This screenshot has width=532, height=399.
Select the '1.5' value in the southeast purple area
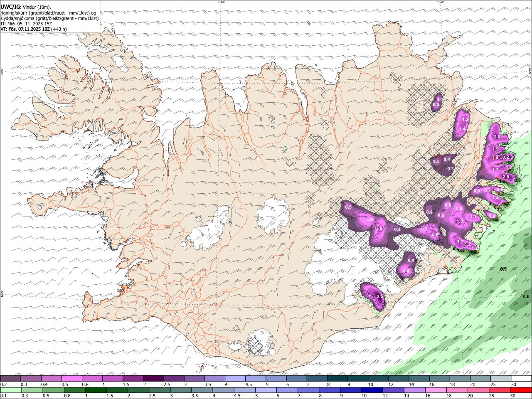click(459, 222)
